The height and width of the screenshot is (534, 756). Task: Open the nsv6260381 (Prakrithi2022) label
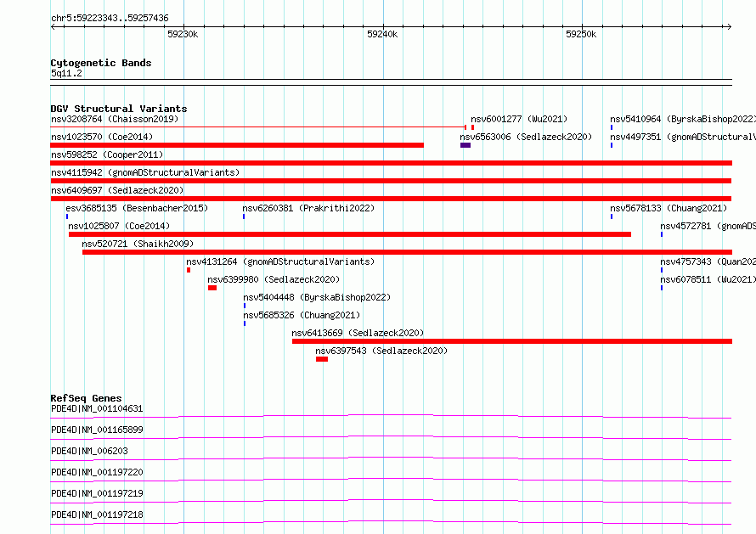[x=308, y=208]
